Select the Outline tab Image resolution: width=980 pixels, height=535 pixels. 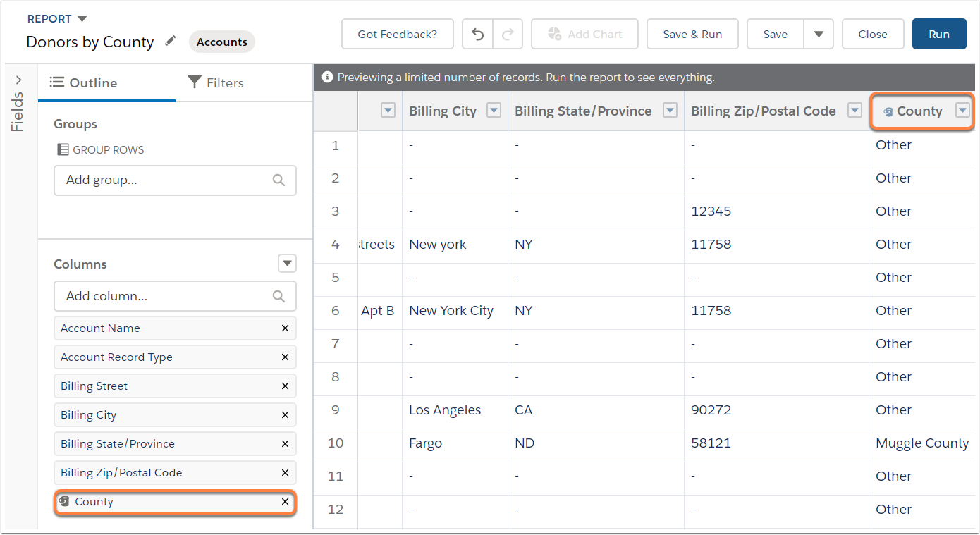tap(83, 82)
